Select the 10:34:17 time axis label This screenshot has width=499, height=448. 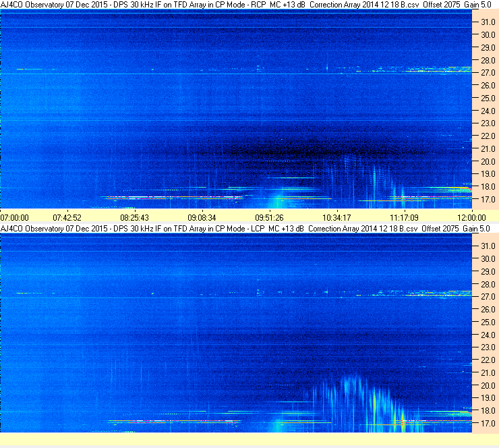336,218
